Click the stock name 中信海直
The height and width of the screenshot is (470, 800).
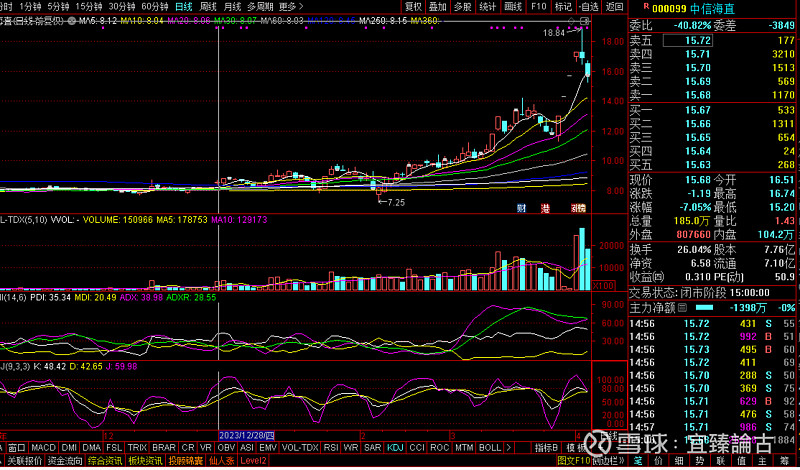712,8
